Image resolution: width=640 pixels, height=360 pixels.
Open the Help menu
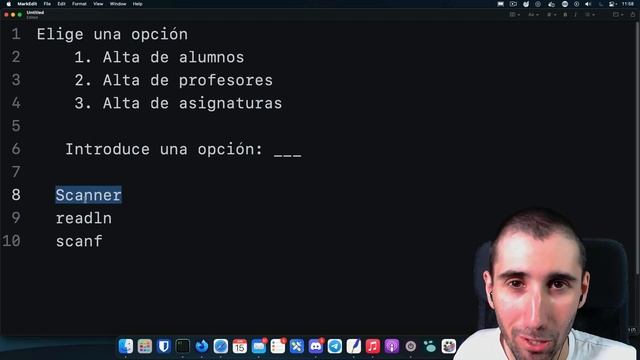point(138,4)
